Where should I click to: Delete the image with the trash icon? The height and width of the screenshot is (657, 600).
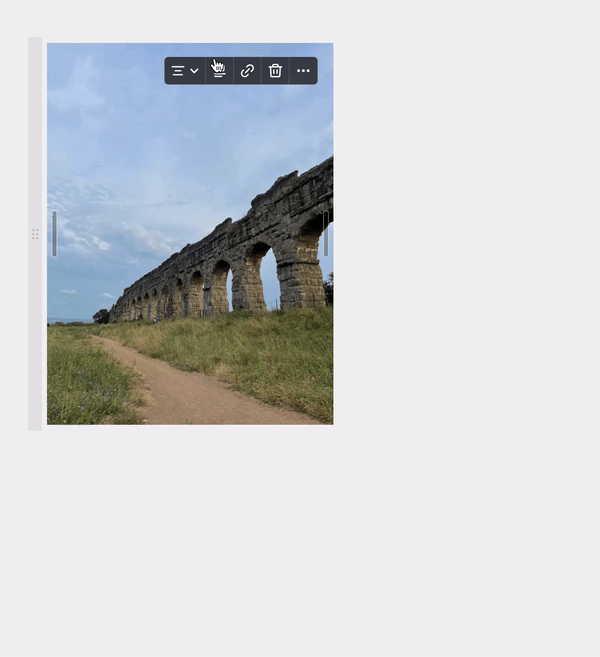pos(275,71)
